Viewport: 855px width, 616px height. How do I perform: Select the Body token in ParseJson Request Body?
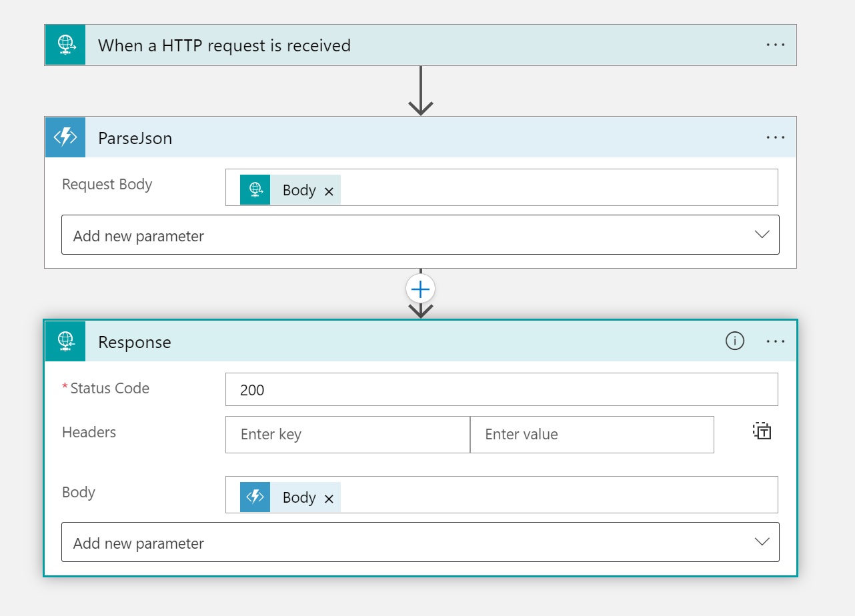tap(298, 190)
